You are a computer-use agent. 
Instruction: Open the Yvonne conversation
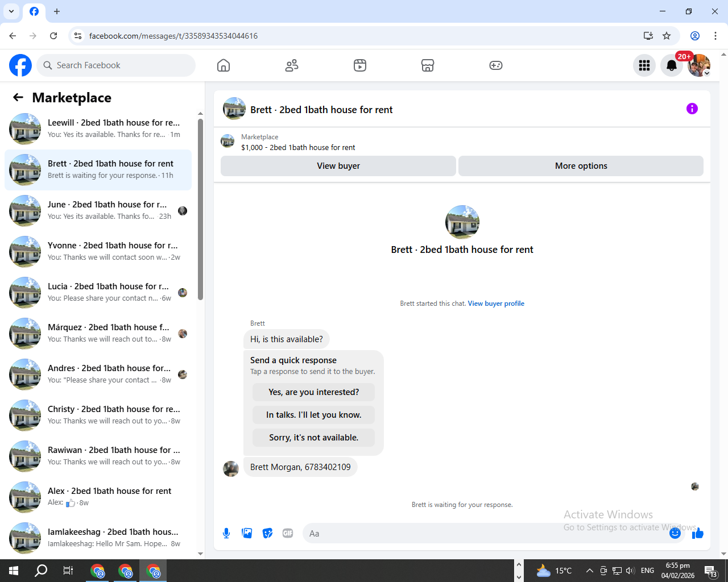98,251
